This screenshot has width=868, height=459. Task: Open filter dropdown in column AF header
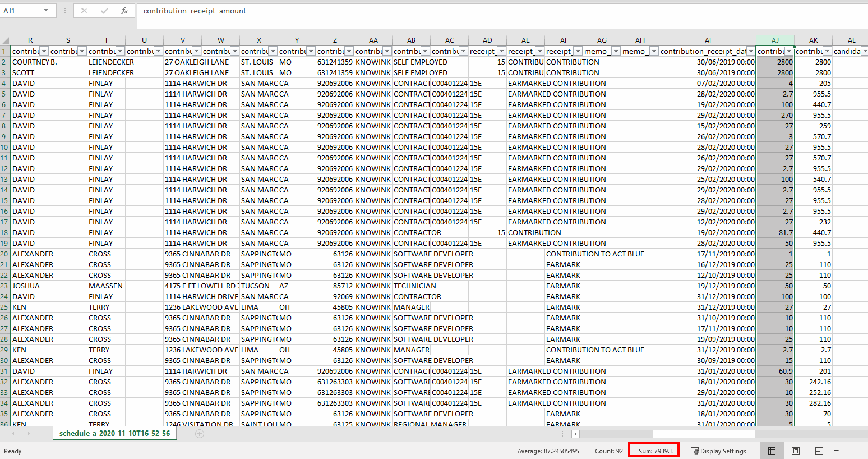[578, 51]
